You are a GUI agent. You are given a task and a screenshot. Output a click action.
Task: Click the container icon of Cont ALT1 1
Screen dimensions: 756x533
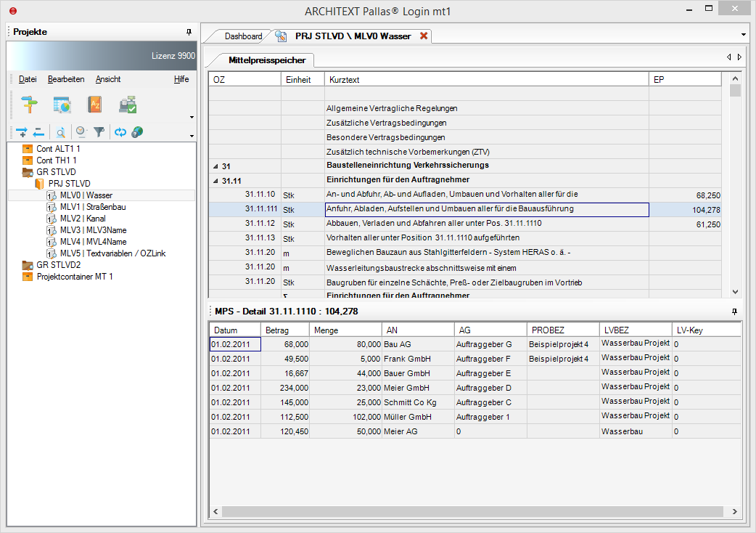(x=28, y=149)
